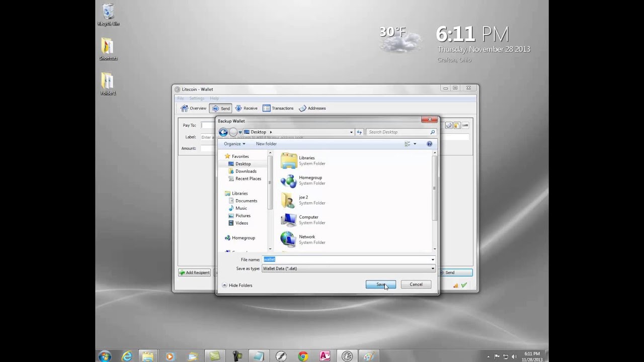Click the Help question mark icon
The height and width of the screenshot is (362, 644).
point(429,144)
